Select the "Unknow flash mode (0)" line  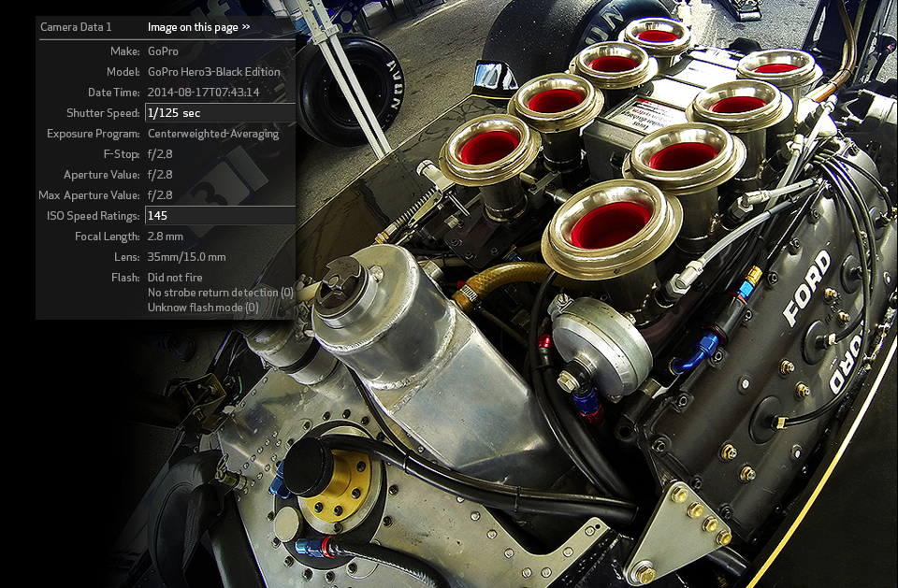203,308
